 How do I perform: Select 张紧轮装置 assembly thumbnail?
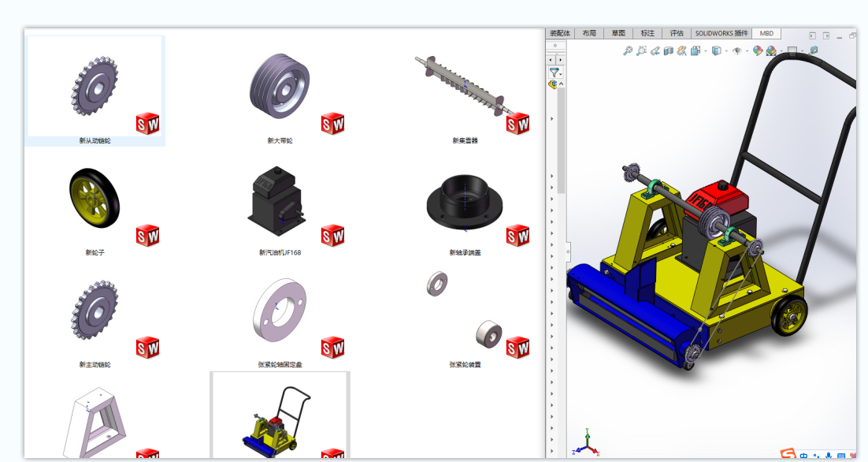(x=465, y=310)
